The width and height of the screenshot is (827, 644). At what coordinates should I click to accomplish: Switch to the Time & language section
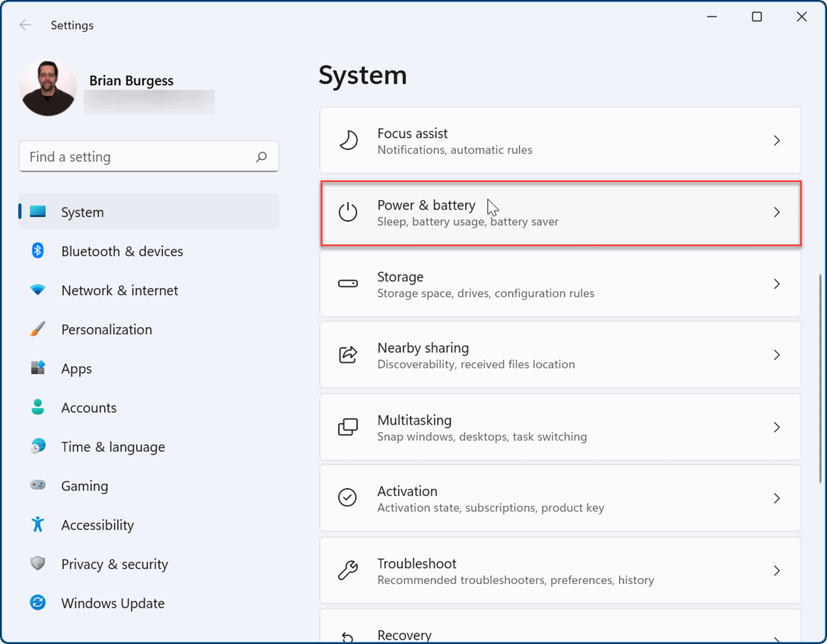tap(113, 446)
